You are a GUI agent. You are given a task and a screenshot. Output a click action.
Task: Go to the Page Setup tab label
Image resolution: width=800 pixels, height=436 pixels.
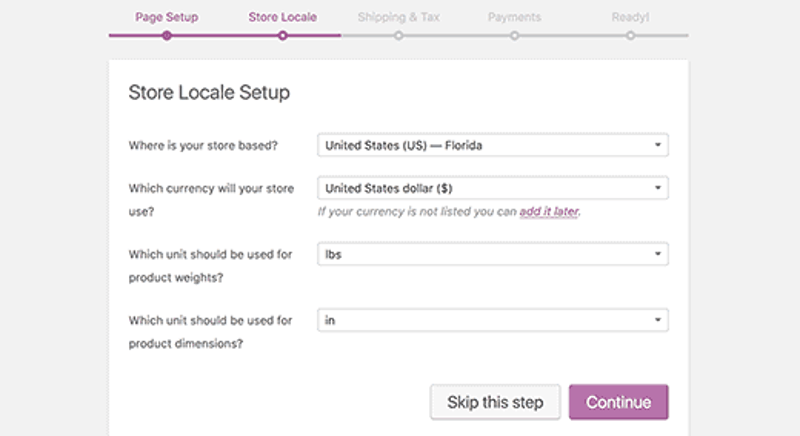[x=166, y=17]
